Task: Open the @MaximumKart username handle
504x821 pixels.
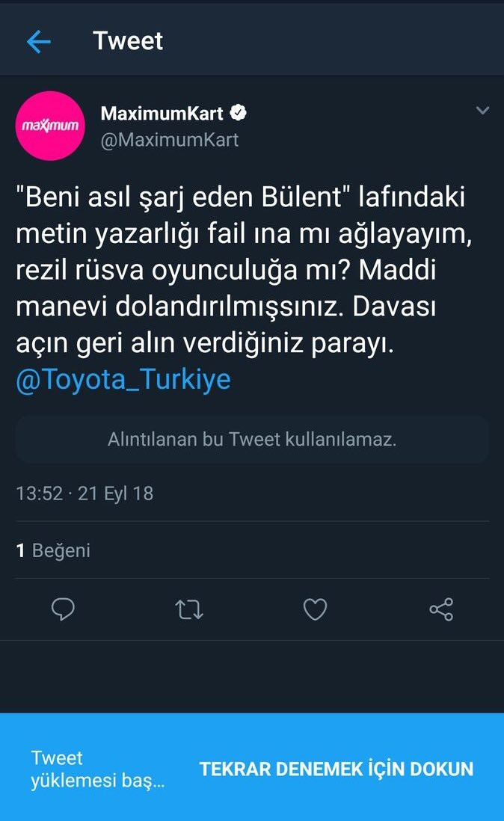Action: pos(169,139)
